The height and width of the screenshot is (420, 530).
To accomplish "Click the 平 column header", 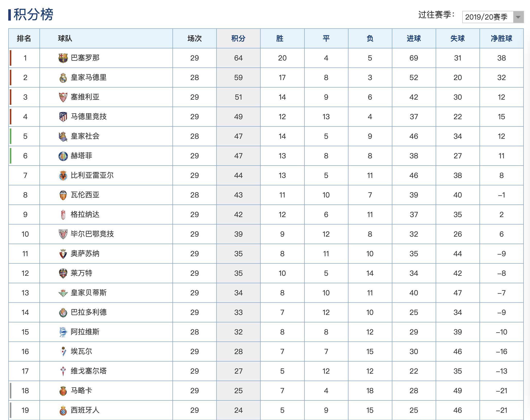I will tap(326, 39).
